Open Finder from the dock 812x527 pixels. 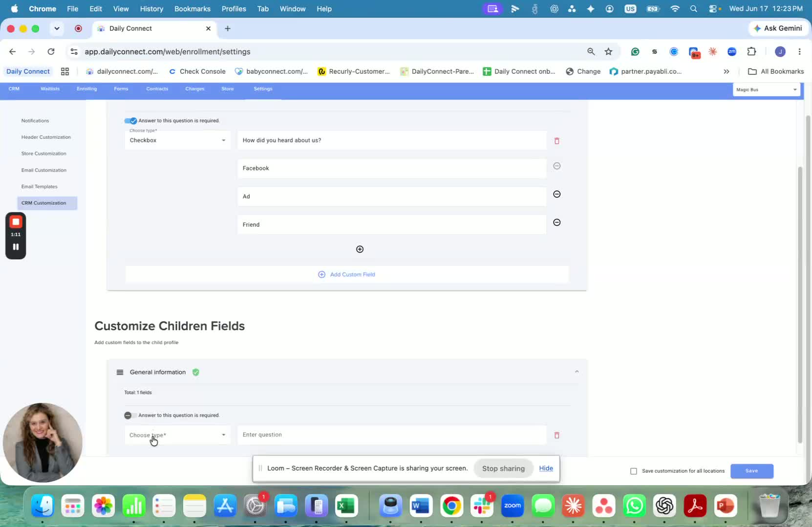pyautogui.click(x=43, y=505)
